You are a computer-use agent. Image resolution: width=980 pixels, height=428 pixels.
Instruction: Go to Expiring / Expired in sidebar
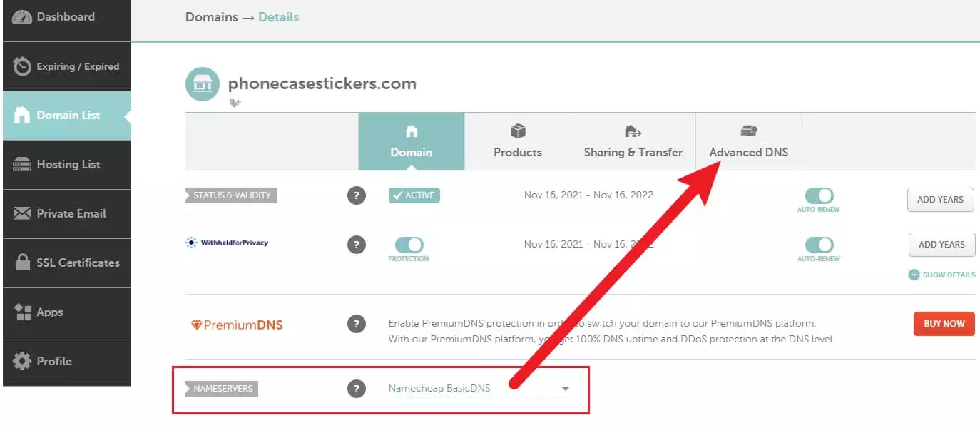(66, 66)
